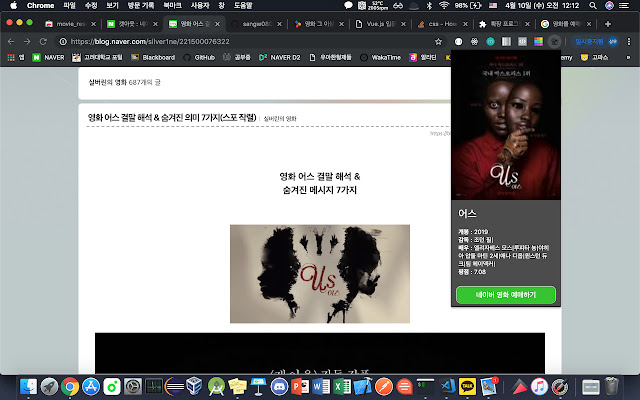Click the blog post title 영화 어스 결말 해석

coord(172,118)
